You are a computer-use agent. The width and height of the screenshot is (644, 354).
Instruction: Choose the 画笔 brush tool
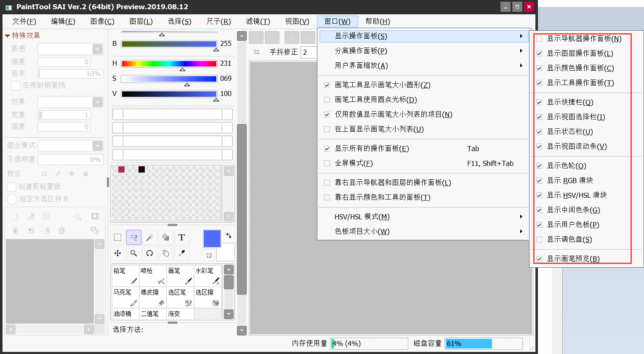tap(180, 276)
